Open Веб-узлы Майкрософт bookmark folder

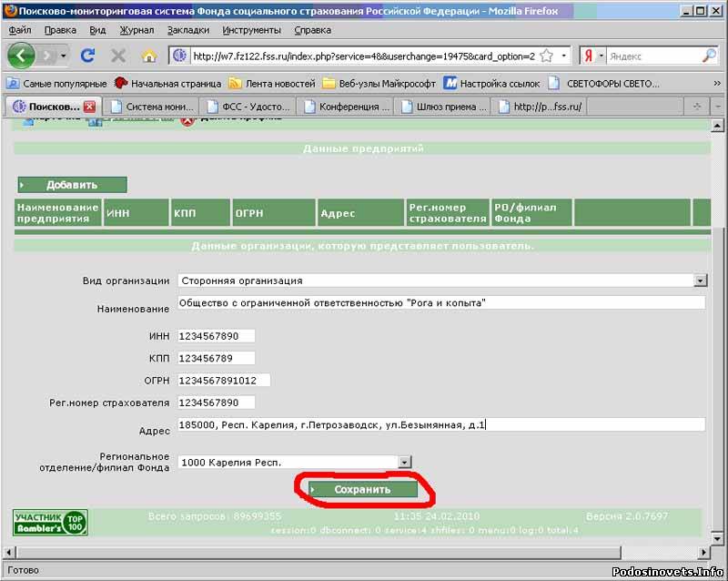tap(379, 84)
